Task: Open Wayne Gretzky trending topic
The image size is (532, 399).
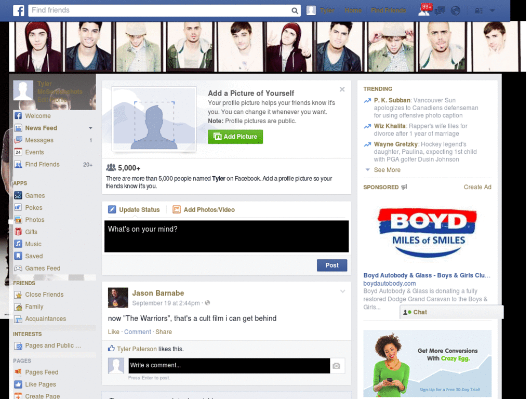Action: (x=395, y=144)
